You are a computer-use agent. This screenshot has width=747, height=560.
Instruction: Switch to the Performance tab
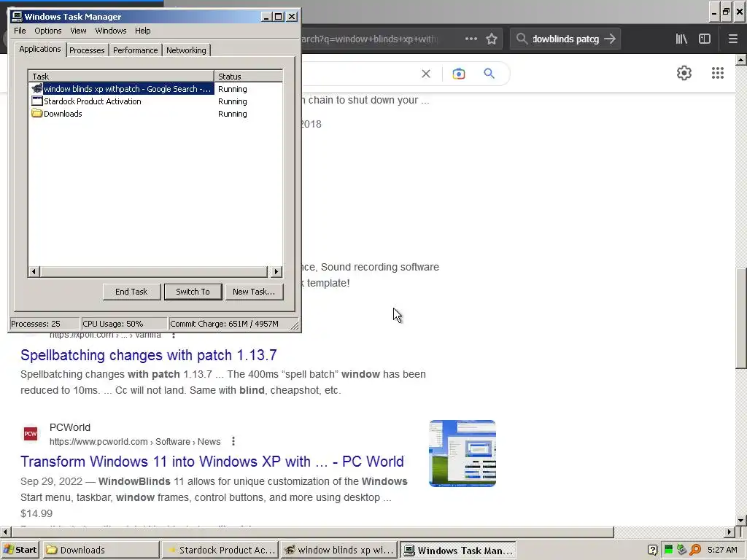pyautogui.click(x=135, y=50)
